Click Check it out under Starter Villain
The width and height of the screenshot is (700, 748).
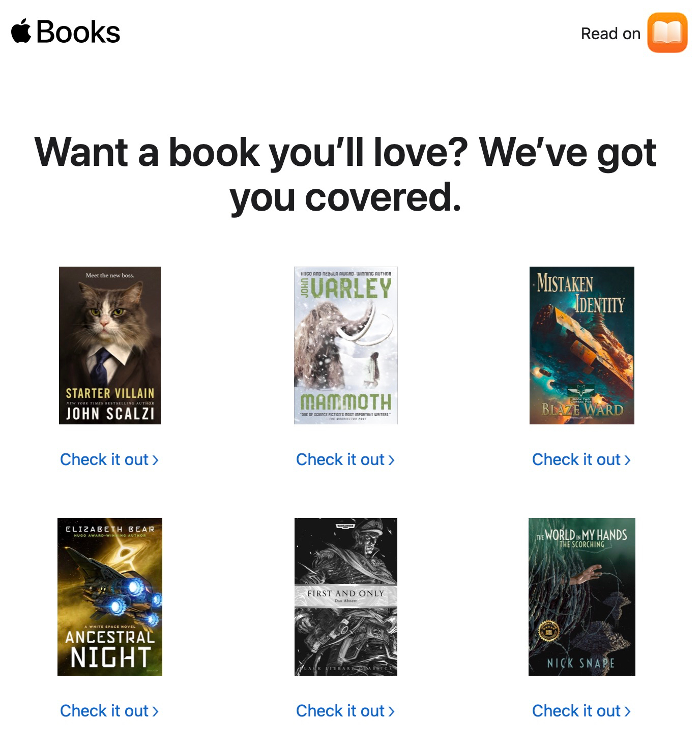109,459
